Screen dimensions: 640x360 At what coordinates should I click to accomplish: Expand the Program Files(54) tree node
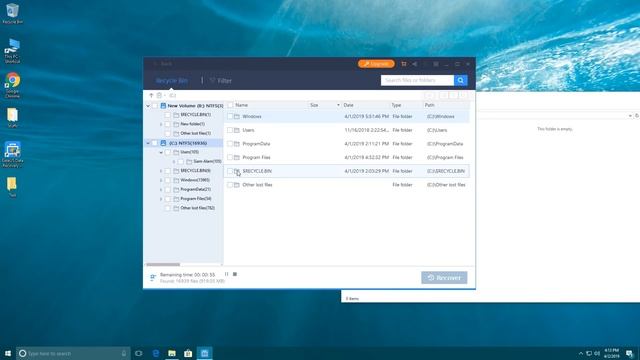point(161,199)
